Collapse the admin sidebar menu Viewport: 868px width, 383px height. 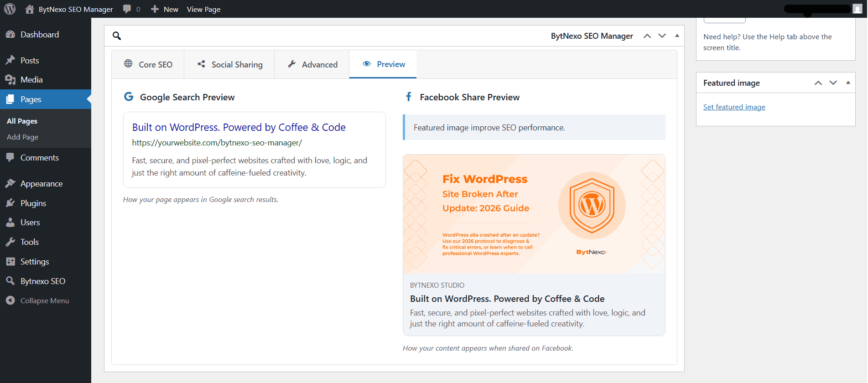pos(44,301)
